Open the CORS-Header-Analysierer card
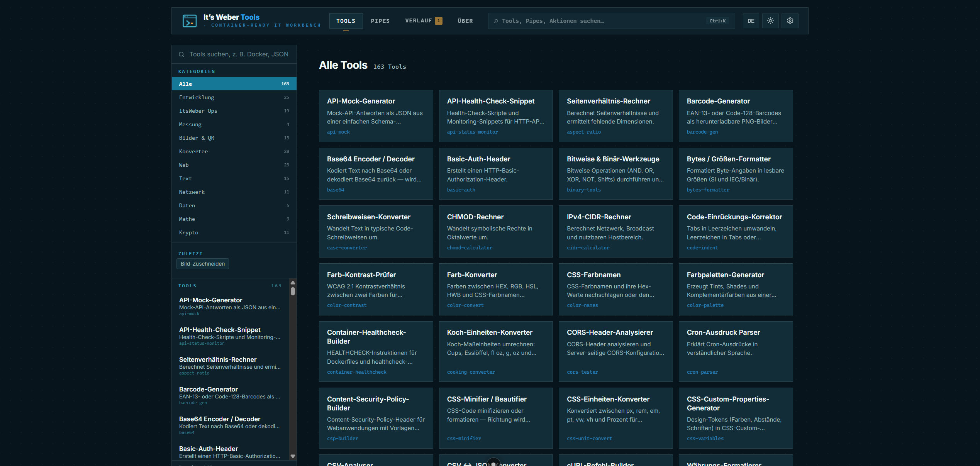980x466 pixels. 616,352
